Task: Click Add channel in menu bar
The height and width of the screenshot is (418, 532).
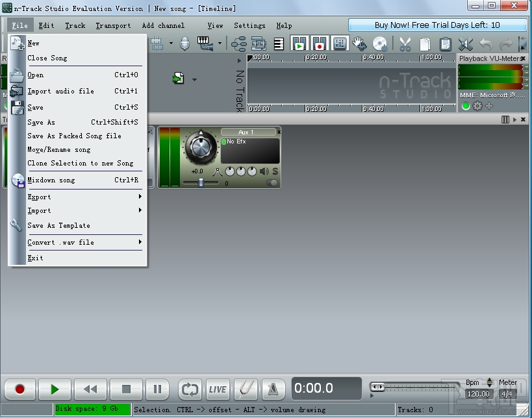Action: (x=163, y=25)
